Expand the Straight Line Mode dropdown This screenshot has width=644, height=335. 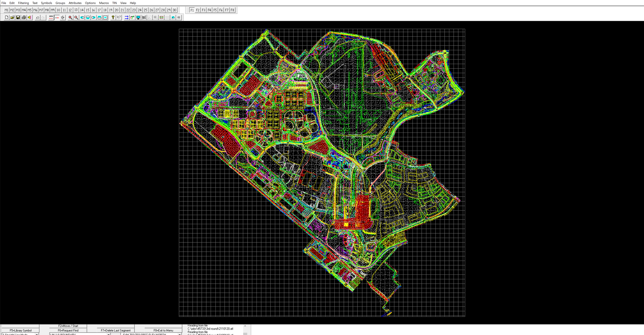click(x=37, y=334)
